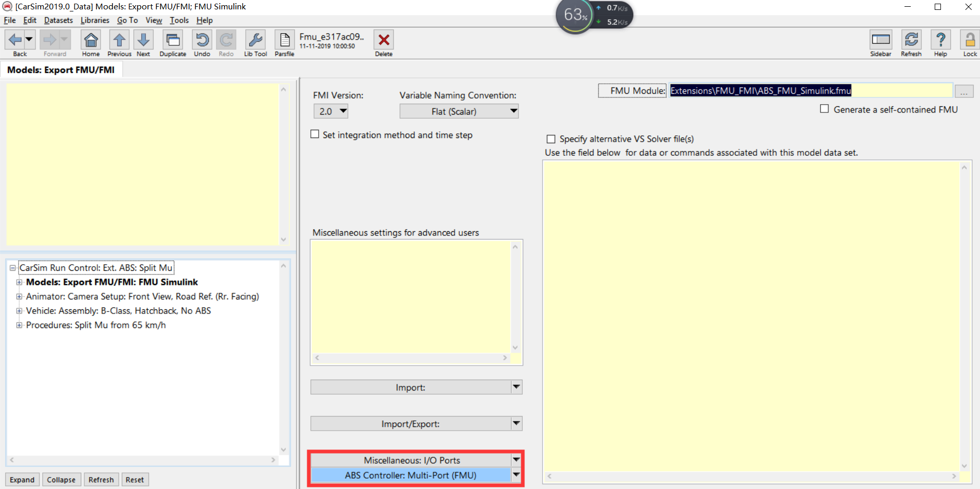Select CarSim Run Control: Ext. ABS: Split Mu

click(96, 268)
